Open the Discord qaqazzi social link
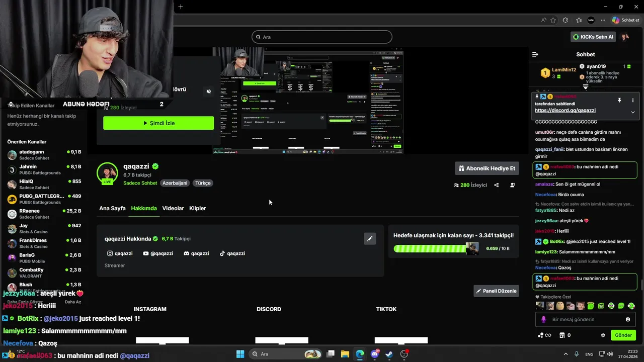Viewport: 644px width, 362px height. [196, 253]
